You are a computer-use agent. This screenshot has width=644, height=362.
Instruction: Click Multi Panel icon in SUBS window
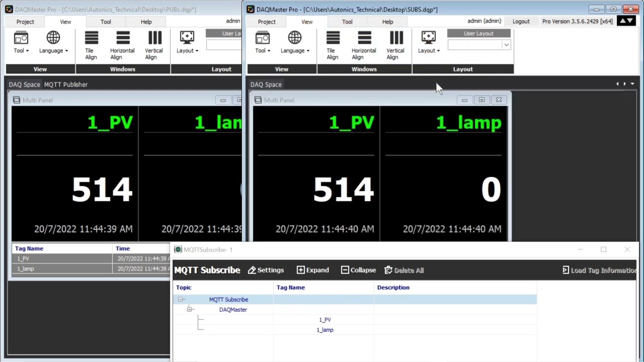pyautogui.click(x=258, y=100)
